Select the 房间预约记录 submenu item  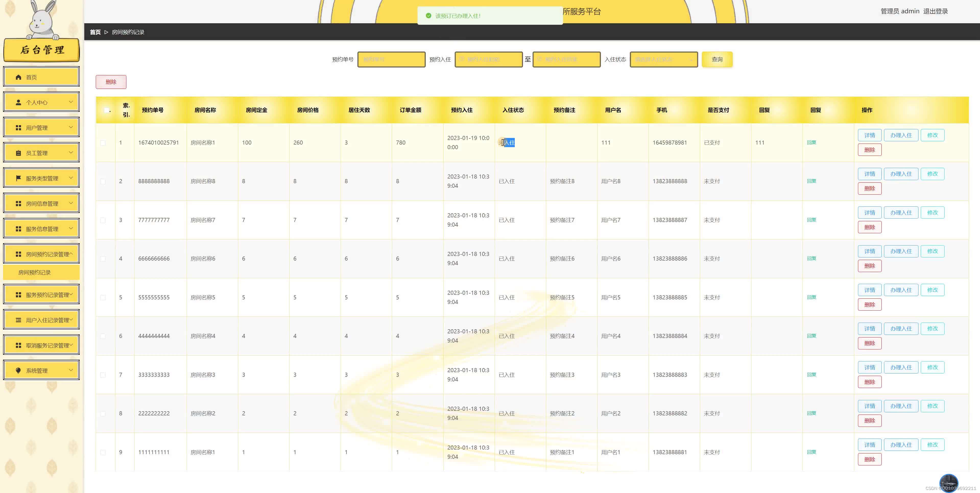(35, 273)
